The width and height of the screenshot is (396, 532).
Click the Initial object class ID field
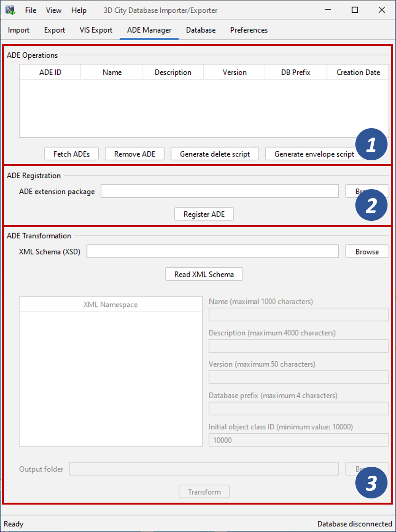(299, 440)
